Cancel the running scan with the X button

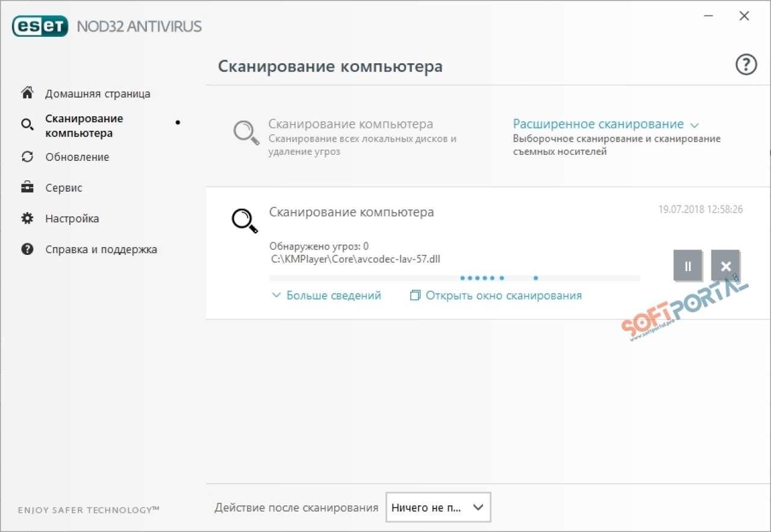click(726, 266)
